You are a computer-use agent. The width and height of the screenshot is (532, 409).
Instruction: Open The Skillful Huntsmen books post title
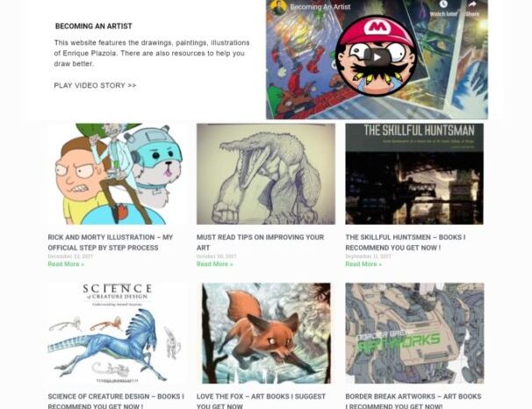(x=406, y=242)
